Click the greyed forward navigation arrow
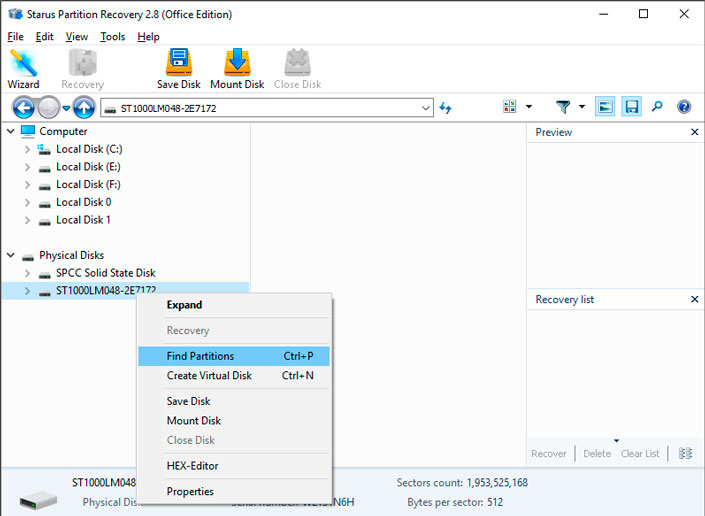Viewport: 705px width, 516px height. [x=48, y=107]
